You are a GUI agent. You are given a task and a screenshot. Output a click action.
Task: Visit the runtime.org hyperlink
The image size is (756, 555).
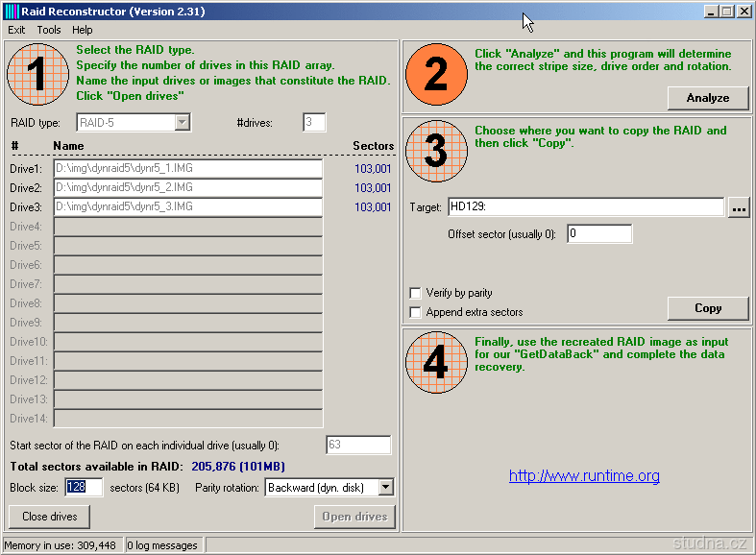[584, 476]
